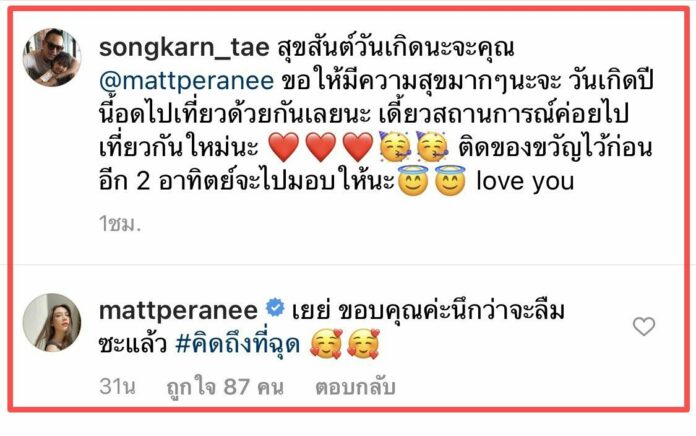The width and height of the screenshot is (696, 436).
Task: Click the 1ชม. timestamp under songkarn_tae's comment
Action: 120,224
